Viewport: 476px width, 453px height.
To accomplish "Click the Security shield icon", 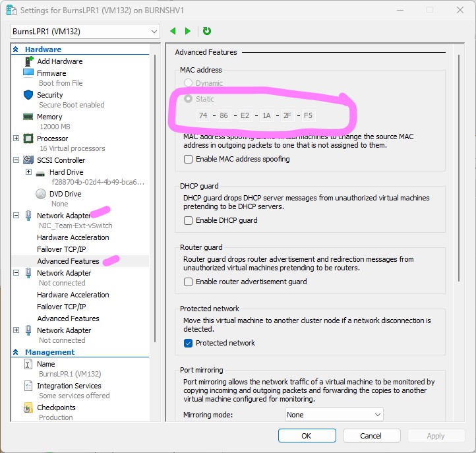I will tap(28, 95).
